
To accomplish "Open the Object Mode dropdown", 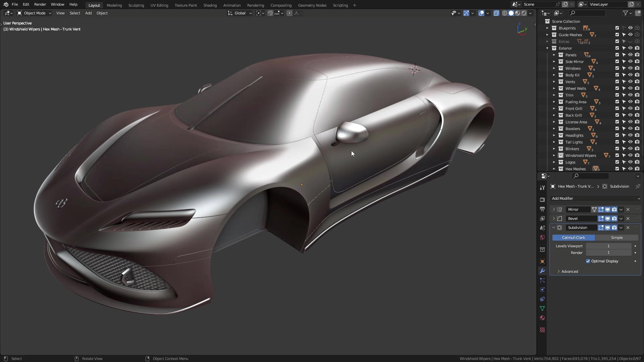I will pos(34,13).
